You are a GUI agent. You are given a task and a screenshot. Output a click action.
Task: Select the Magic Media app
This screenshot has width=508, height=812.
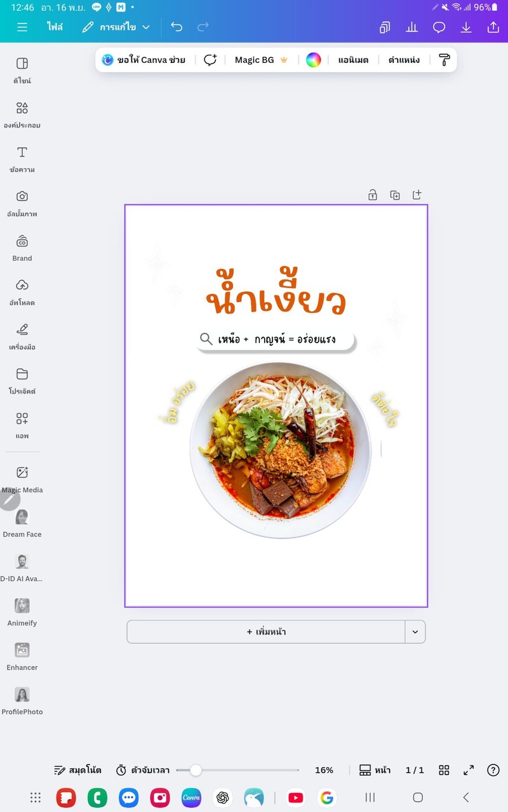(x=22, y=479)
